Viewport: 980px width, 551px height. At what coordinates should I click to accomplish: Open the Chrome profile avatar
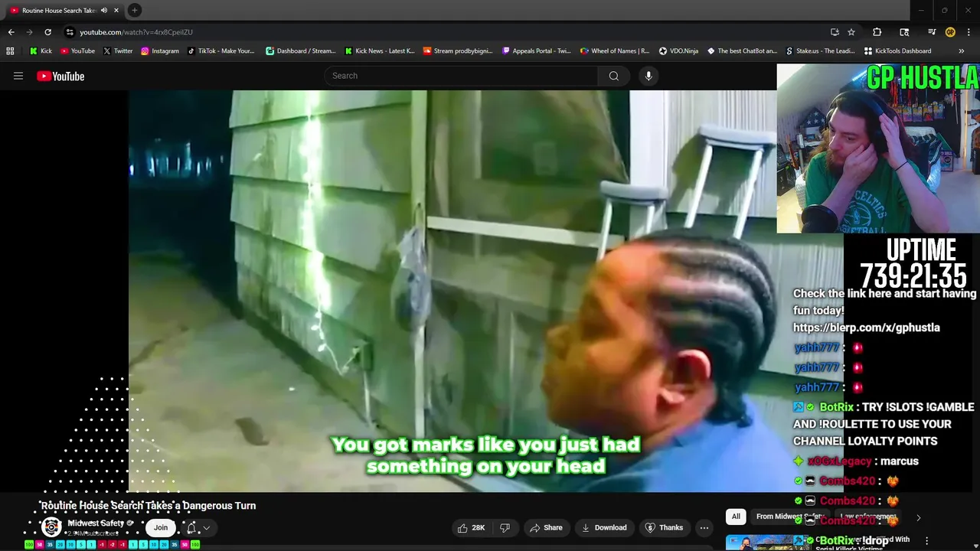tap(950, 32)
